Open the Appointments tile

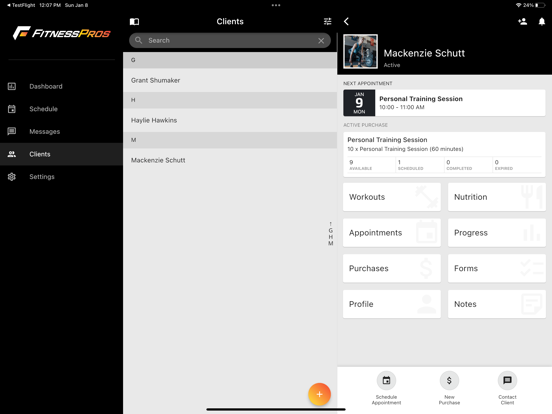[392, 233]
